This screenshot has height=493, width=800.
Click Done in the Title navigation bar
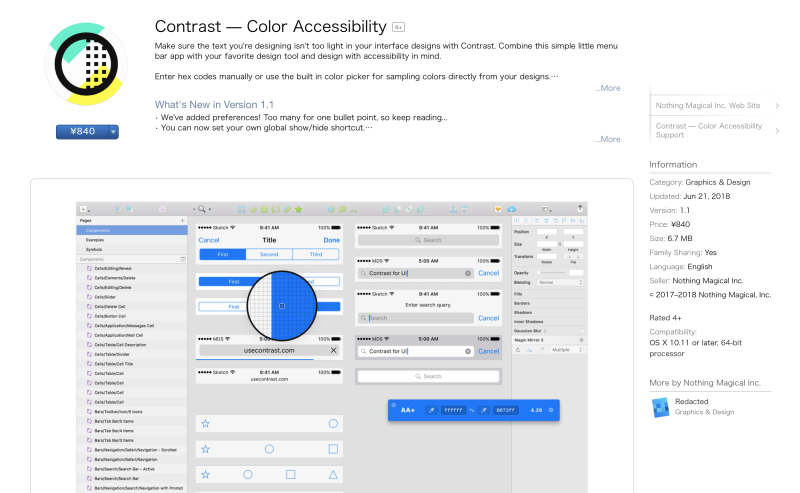click(332, 240)
